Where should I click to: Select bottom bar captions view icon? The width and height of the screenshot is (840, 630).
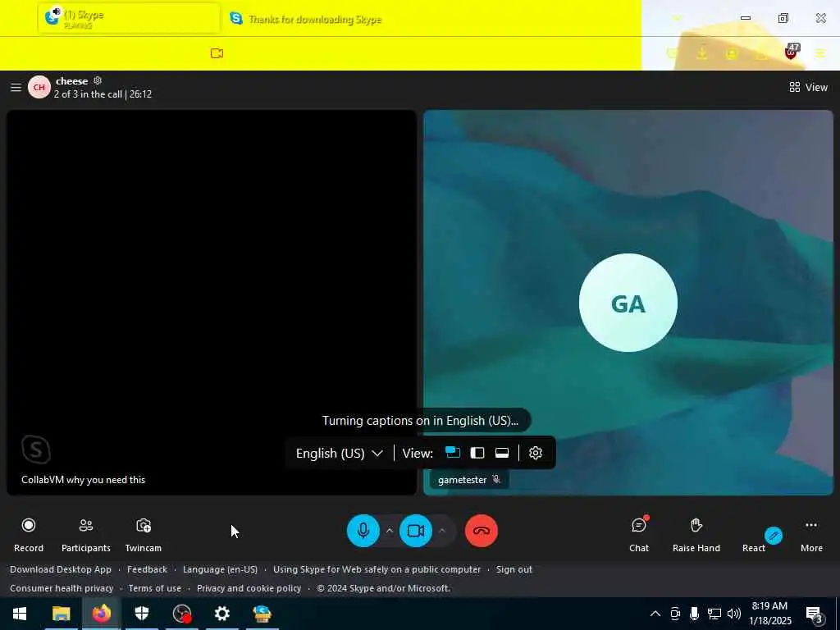(502, 453)
